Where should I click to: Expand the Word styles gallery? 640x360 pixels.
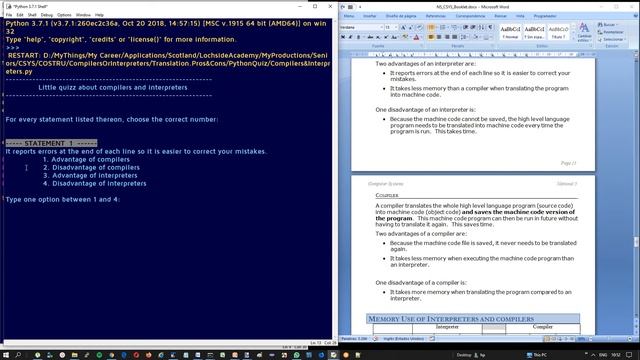[x=573, y=38]
